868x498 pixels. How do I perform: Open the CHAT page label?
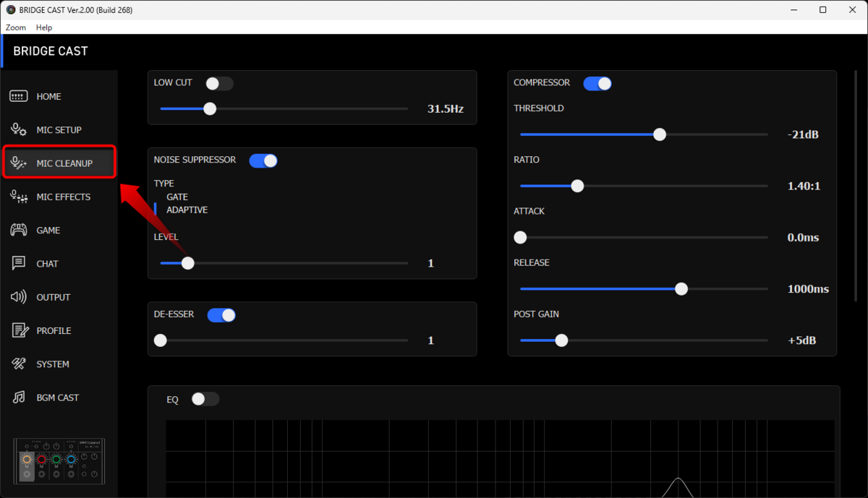point(48,264)
